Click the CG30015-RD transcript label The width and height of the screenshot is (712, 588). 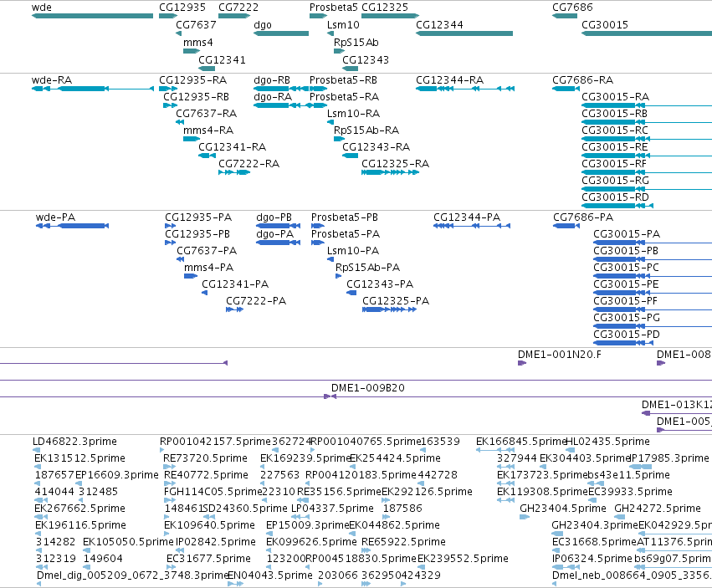[615, 197]
